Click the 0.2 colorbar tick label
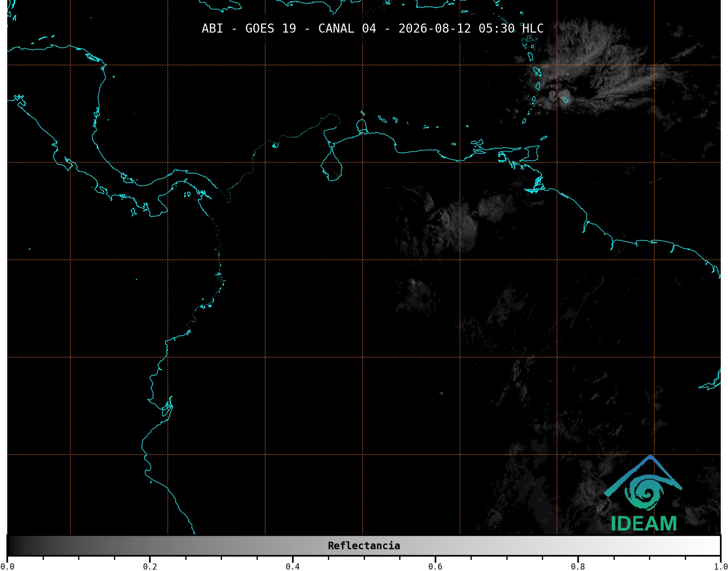 pos(150,567)
